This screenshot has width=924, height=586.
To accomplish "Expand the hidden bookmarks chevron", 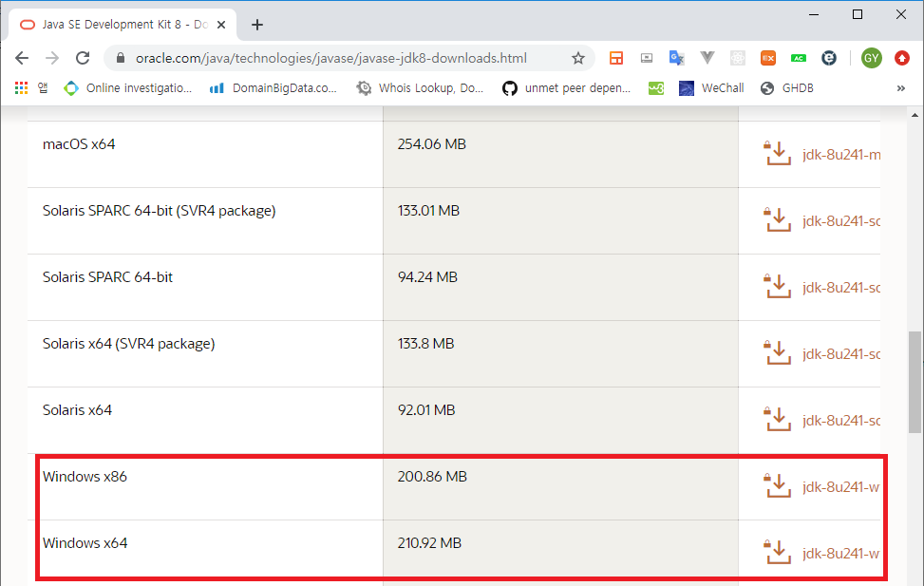I will 900,87.
